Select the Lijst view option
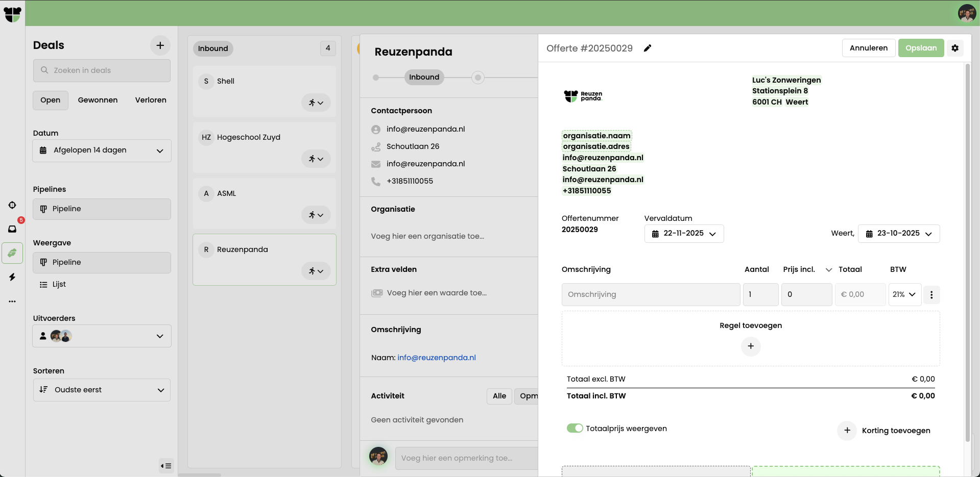 [x=59, y=284]
